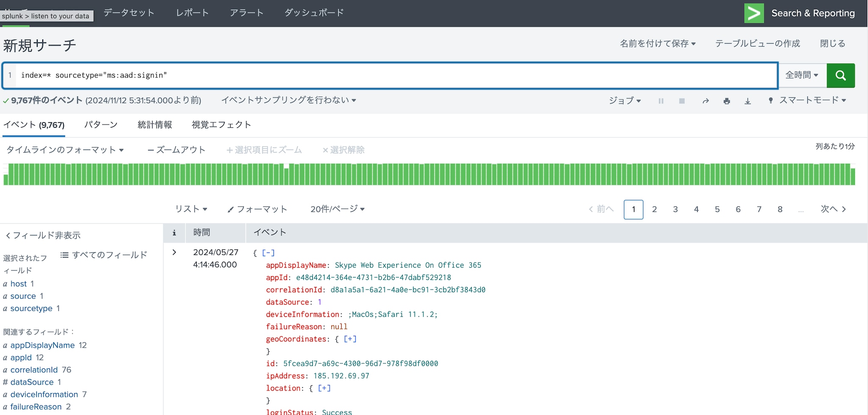Expand the 2024/05/27 event row arrow
The width and height of the screenshot is (868, 415).
click(x=174, y=252)
